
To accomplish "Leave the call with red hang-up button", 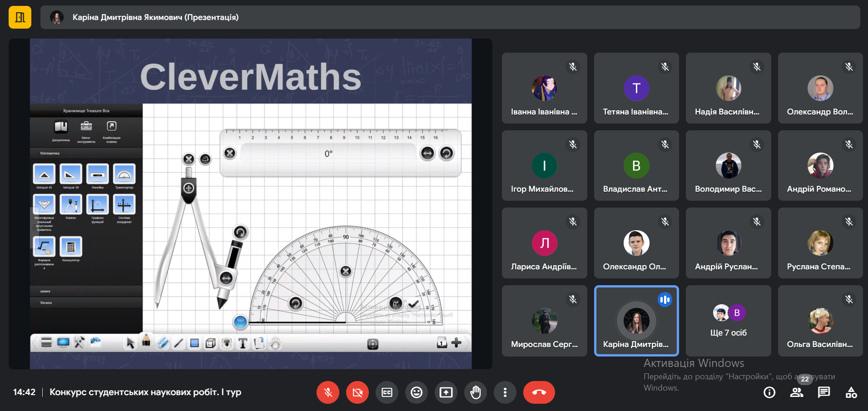I will [539, 392].
